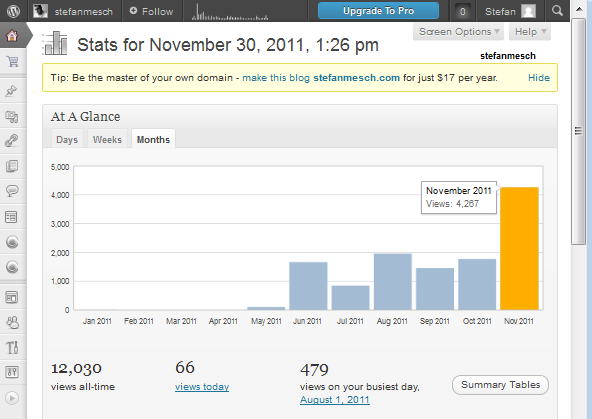The width and height of the screenshot is (592, 419).
Task: Open Comments speech bubble icon
Action: pos(12,191)
